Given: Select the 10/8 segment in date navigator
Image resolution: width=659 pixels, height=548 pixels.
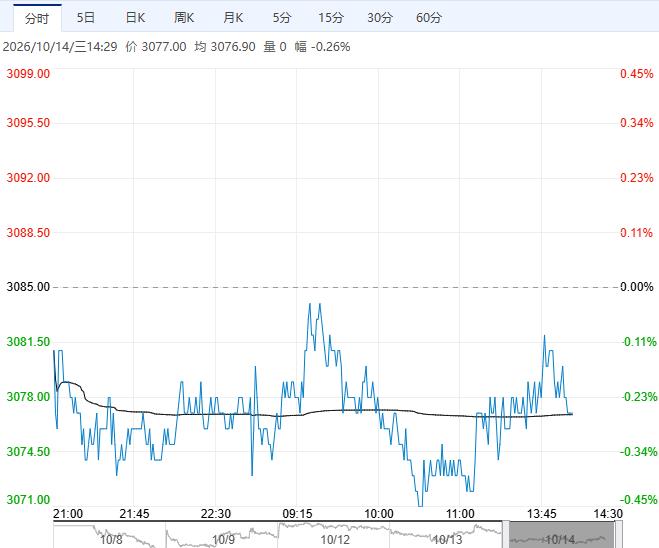Looking at the screenshot, I should pyautogui.click(x=110, y=535).
